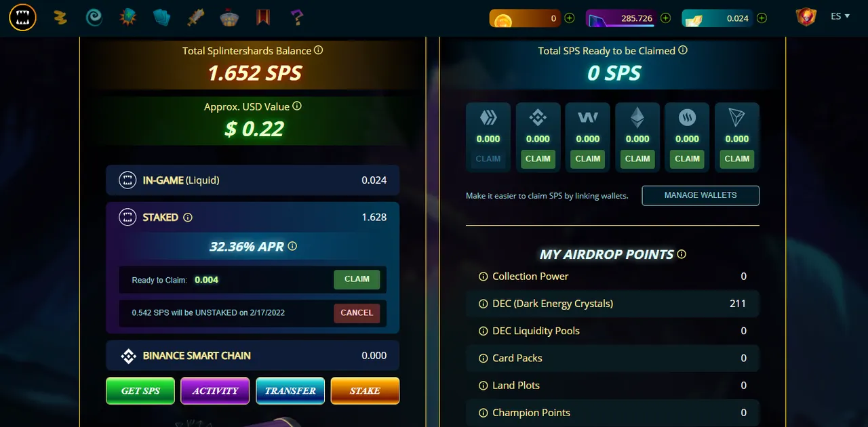This screenshot has width=868, height=427.
Task: Show info icon next to 32.36% APR
Action: tap(292, 247)
